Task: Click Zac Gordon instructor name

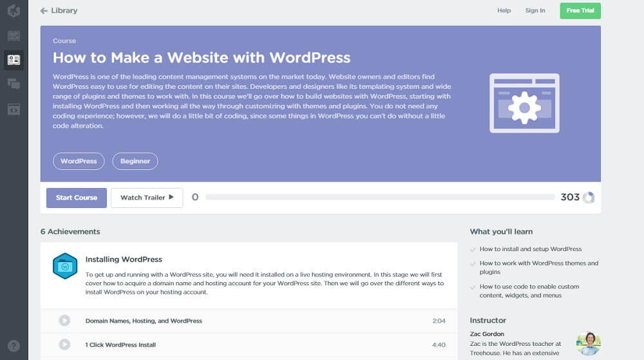Action: tap(487, 334)
